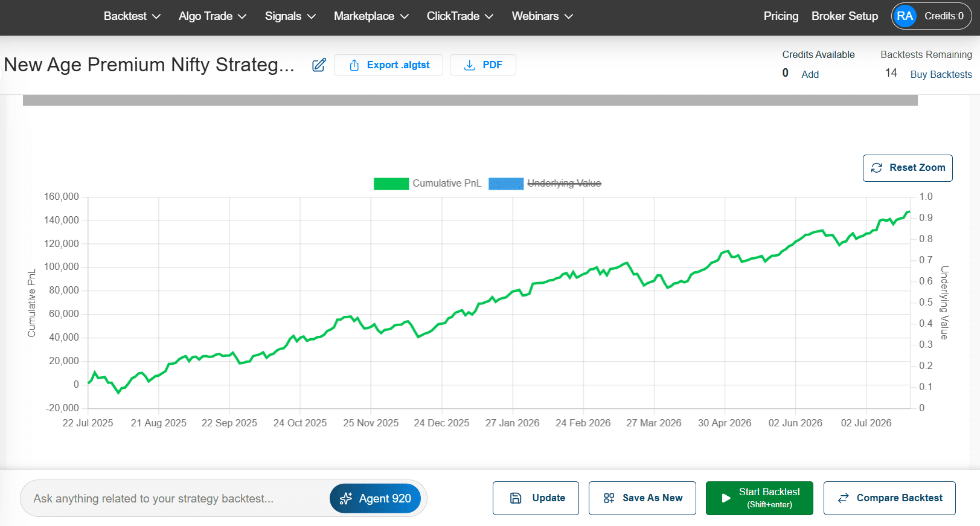980x526 pixels.
Task: Click the Compare Backtest button
Action: pos(889,498)
